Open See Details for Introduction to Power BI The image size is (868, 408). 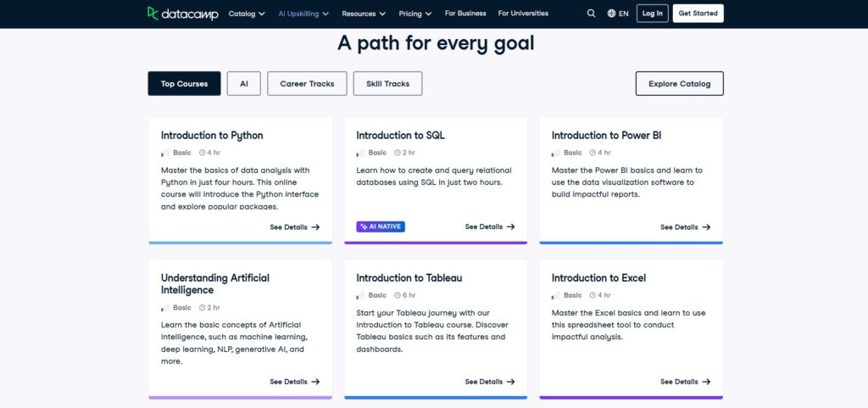685,227
